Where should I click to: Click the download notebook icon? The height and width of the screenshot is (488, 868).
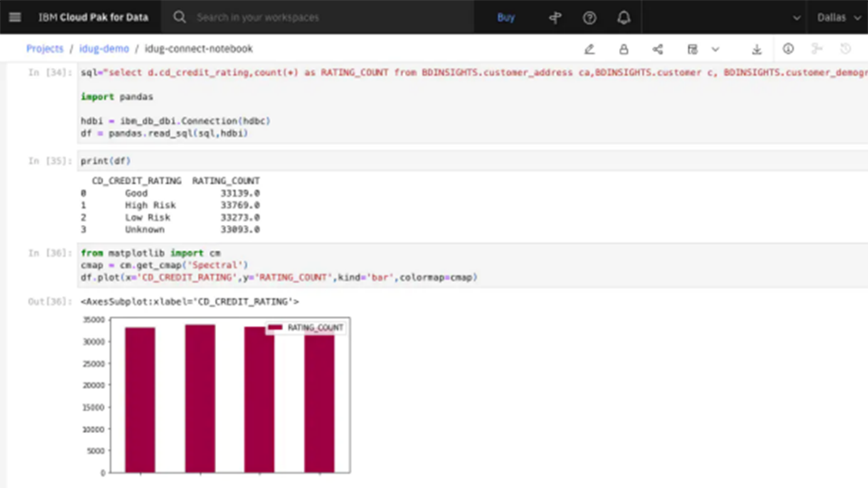[757, 49]
